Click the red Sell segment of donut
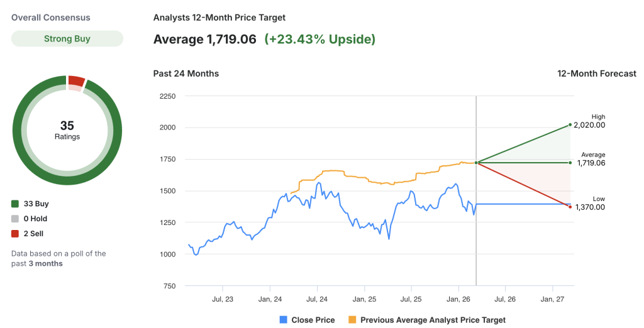The image size is (644, 328). point(77,81)
